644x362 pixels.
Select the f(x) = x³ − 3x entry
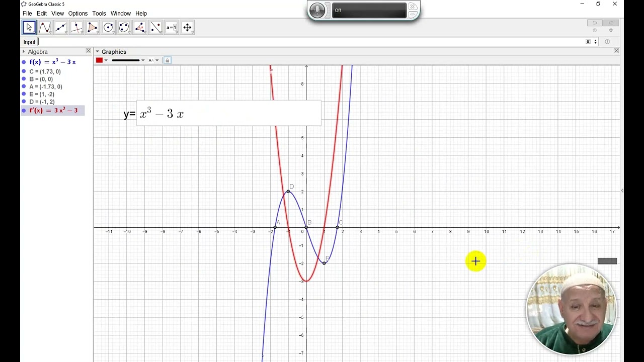click(x=53, y=62)
